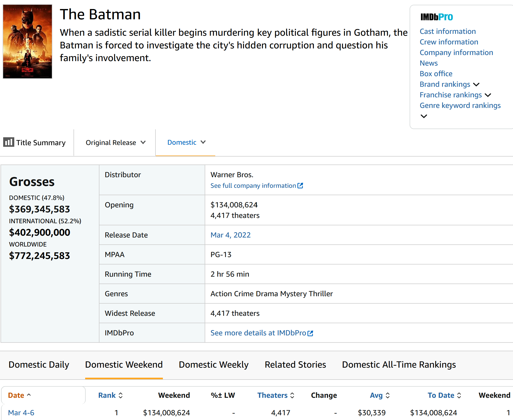
Task: Click the Title Summary bar chart icon
Action: [8, 142]
